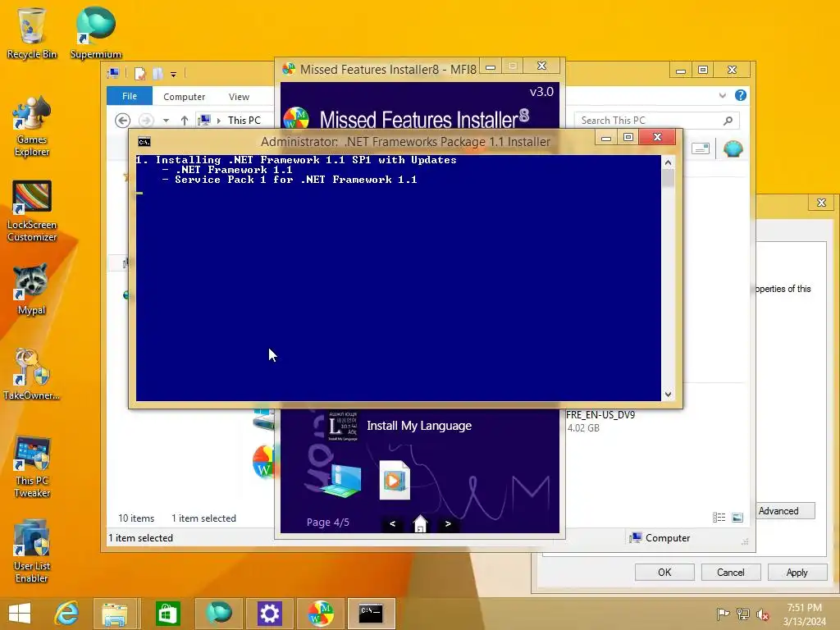
Task: Switch to Missed Features Installer taskbar button
Action: coord(321,614)
